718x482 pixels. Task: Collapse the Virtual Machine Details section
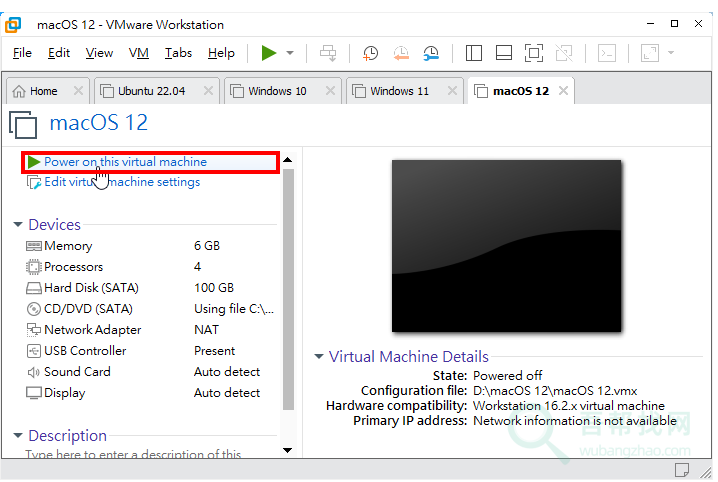[319, 356]
